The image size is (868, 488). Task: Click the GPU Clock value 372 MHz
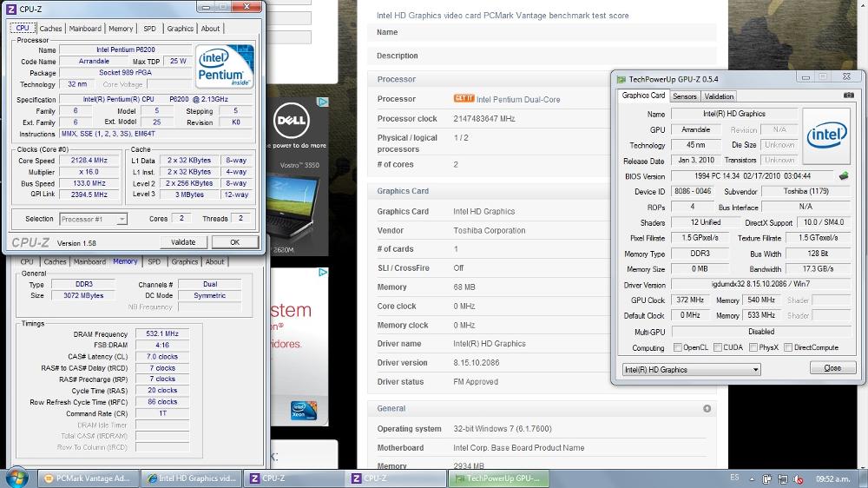click(x=690, y=300)
